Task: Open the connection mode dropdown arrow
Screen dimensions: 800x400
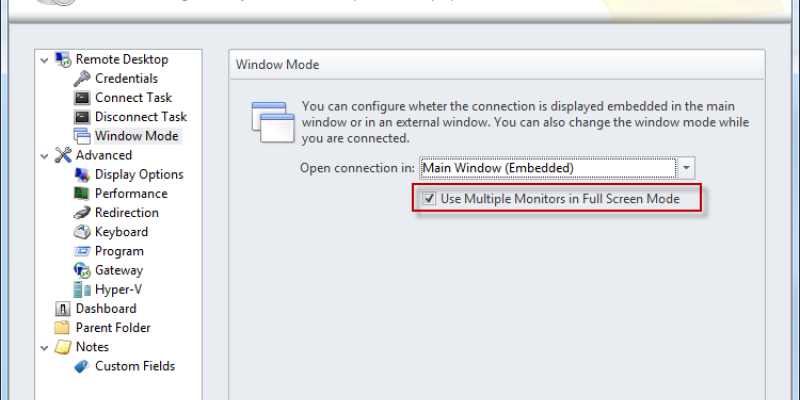Action: tap(686, 168)
